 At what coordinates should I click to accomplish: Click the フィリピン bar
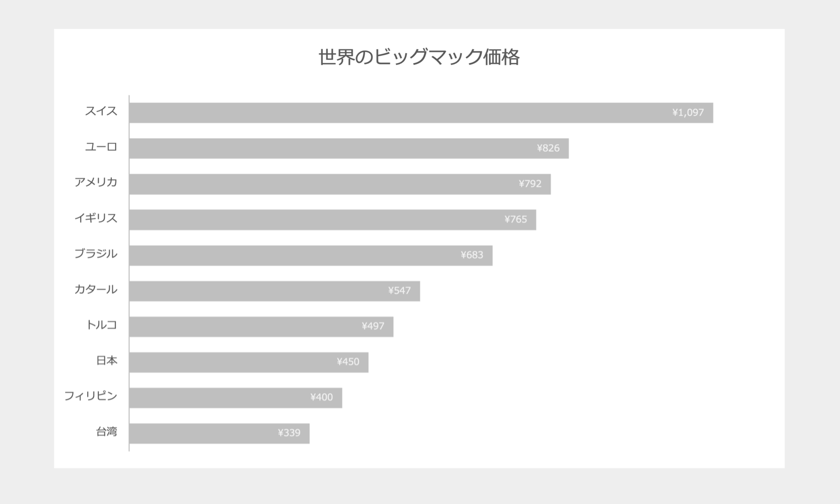coord(236,398)
